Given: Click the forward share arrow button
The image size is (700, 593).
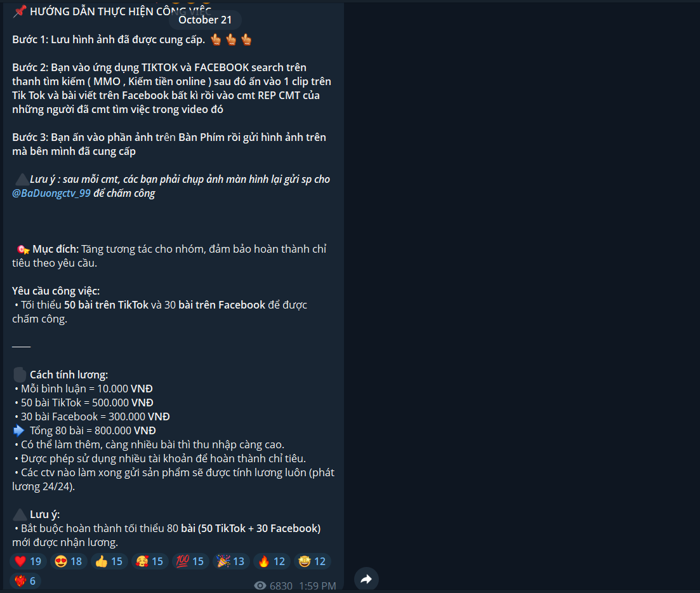Looking at the screenshot, I should (x=366, y=579).
